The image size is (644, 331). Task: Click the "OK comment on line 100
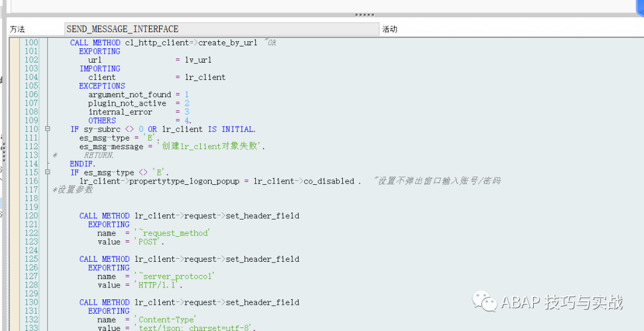click(269, 43)
